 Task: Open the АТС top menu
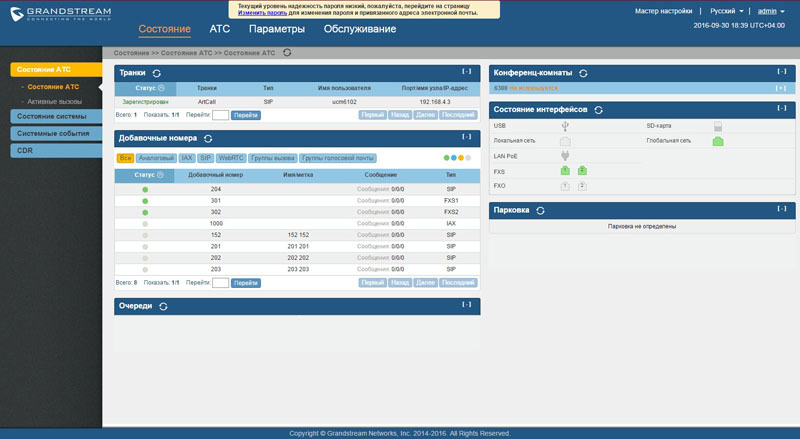[x=220, y=29]
